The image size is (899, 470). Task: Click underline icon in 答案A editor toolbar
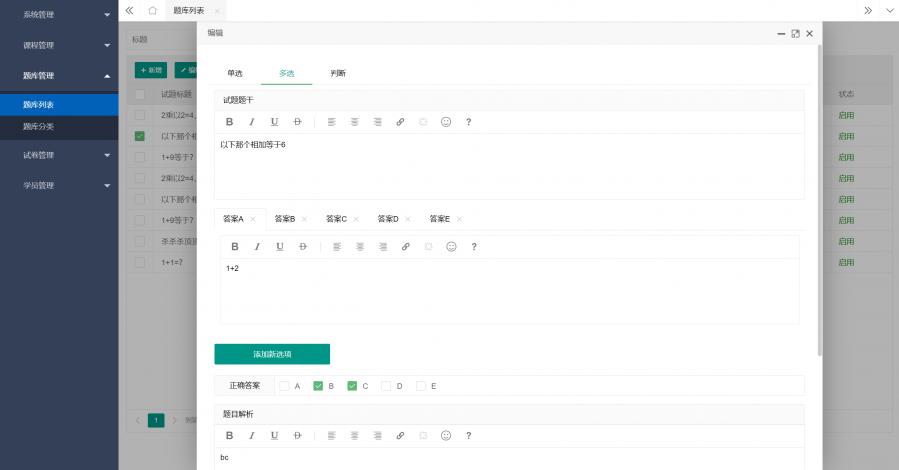(x=280, y=246)
